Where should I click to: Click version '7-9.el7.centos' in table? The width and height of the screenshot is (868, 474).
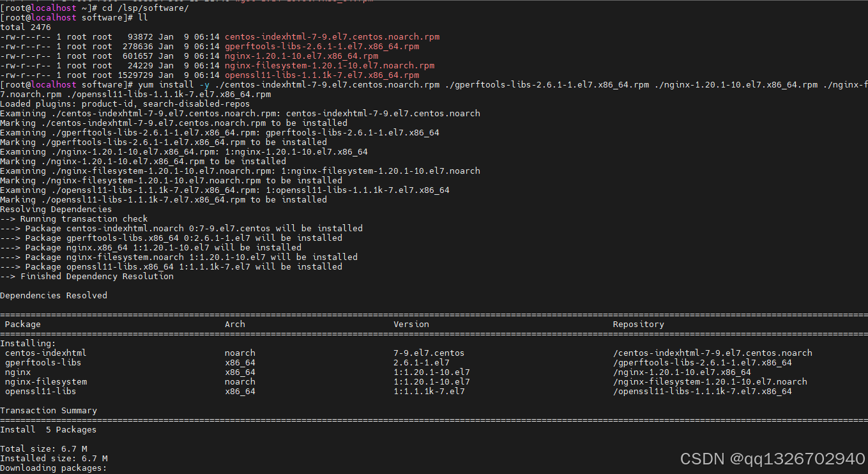(429, 353)
